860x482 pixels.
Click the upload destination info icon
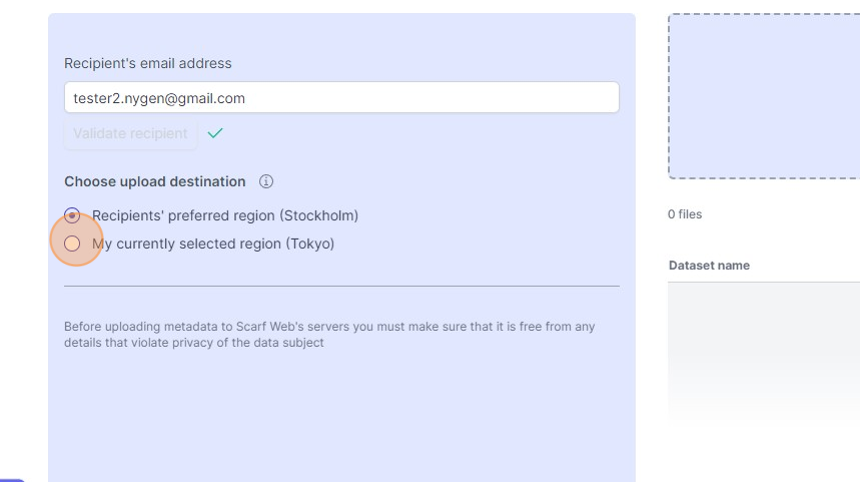[266, 182]
